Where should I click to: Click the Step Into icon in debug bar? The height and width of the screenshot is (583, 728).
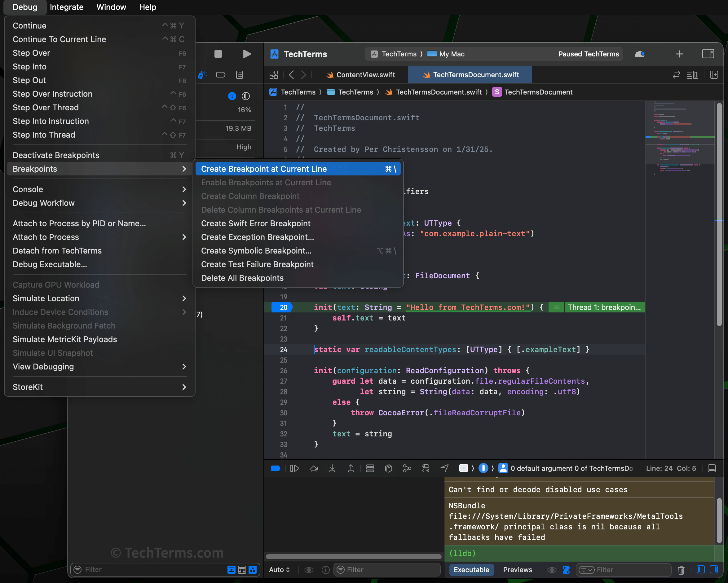point(332,468)
